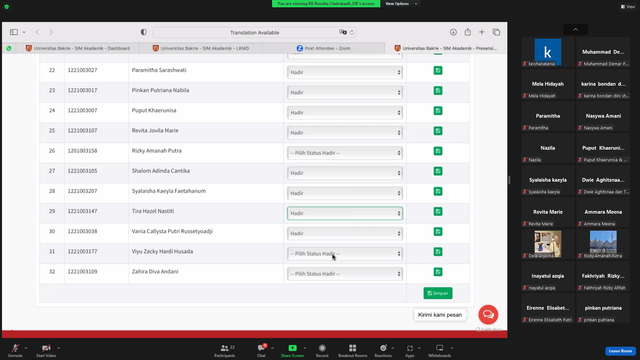Switch to Post Attendee Zoom tab
This screenshot has height=360, width=640.
323,48
